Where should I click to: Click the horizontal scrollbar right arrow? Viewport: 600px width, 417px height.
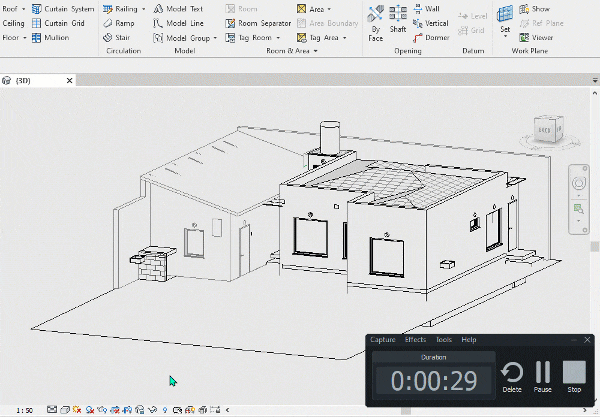pyautogui.click(x=585, y=410)
